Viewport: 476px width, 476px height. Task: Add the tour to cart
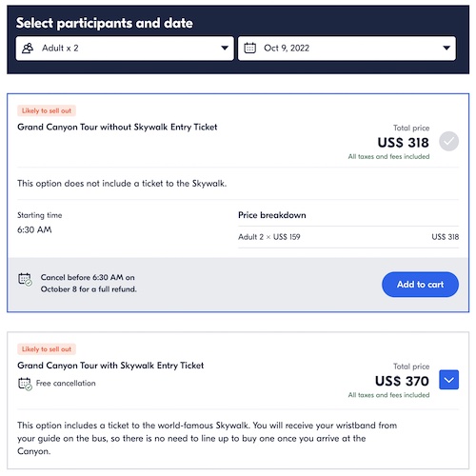[420, 285]
